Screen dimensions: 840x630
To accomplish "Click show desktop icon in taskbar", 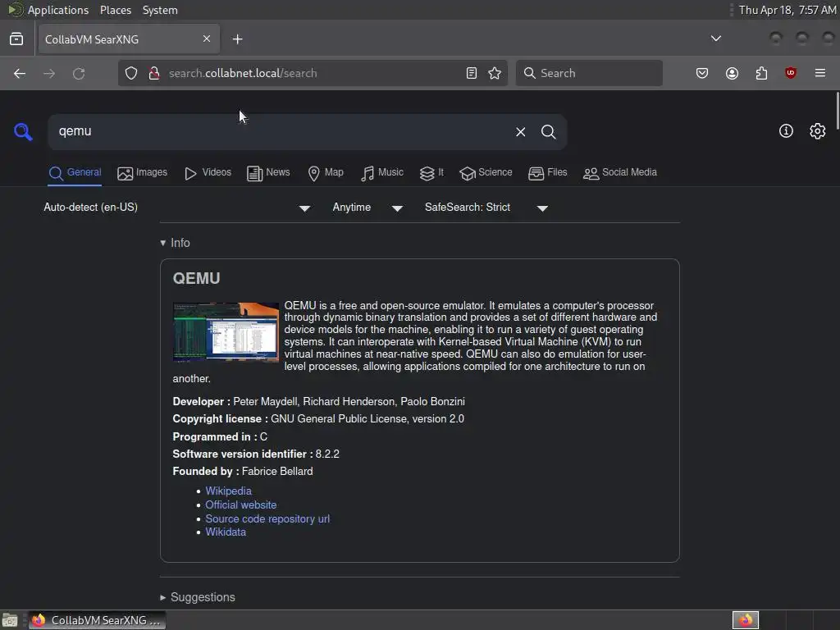I will (10, 620).
